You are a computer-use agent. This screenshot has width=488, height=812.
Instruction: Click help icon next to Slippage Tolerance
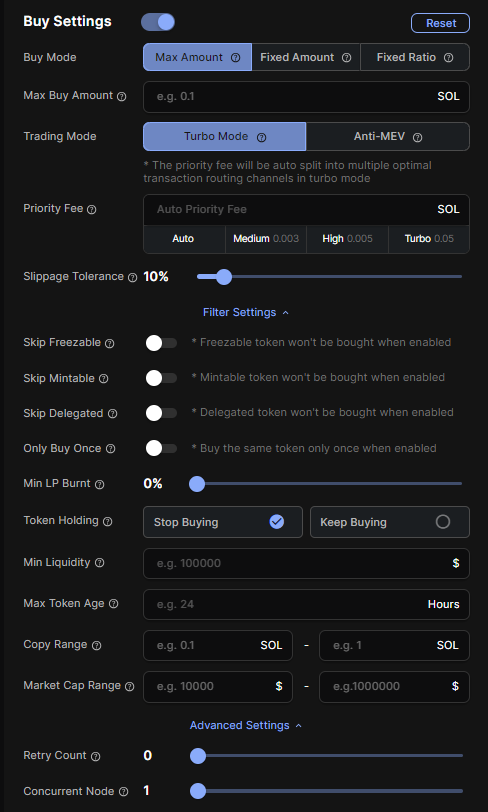(x=133, y=278)
